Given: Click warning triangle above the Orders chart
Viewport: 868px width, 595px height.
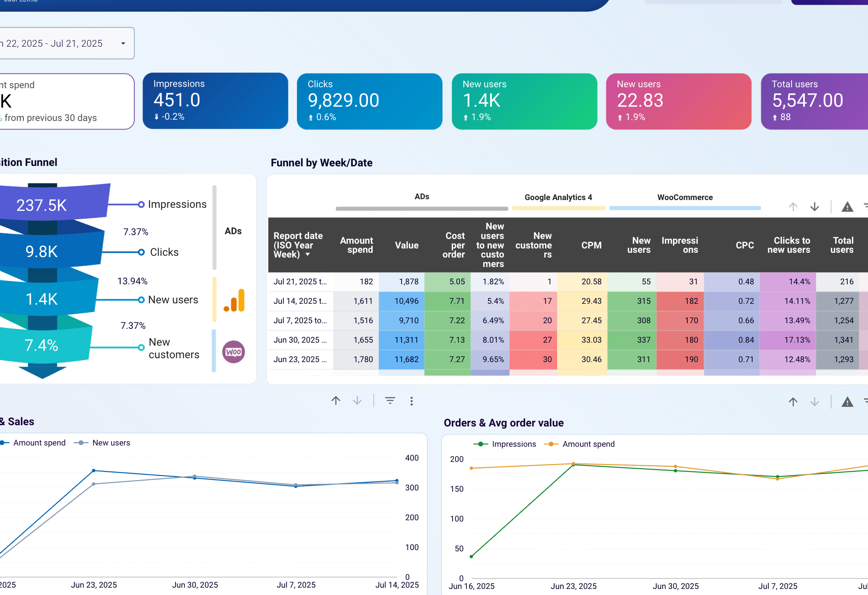Looking at the screenshot, I should click(847, 402).
